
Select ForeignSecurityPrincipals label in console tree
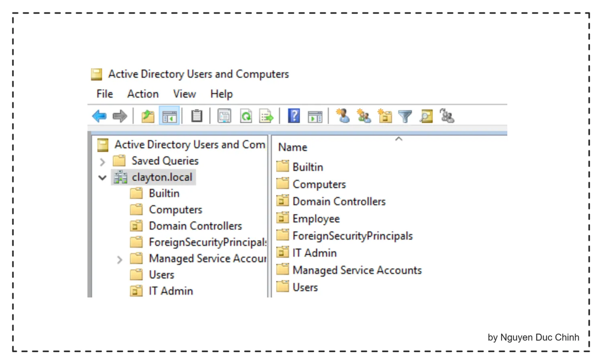click(x=207, y=242)
